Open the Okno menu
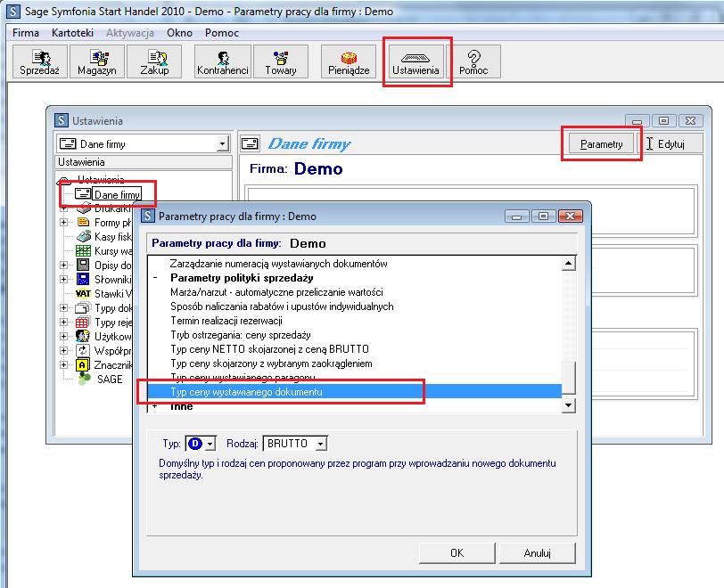Screen dimensions: 724x588 179,33
